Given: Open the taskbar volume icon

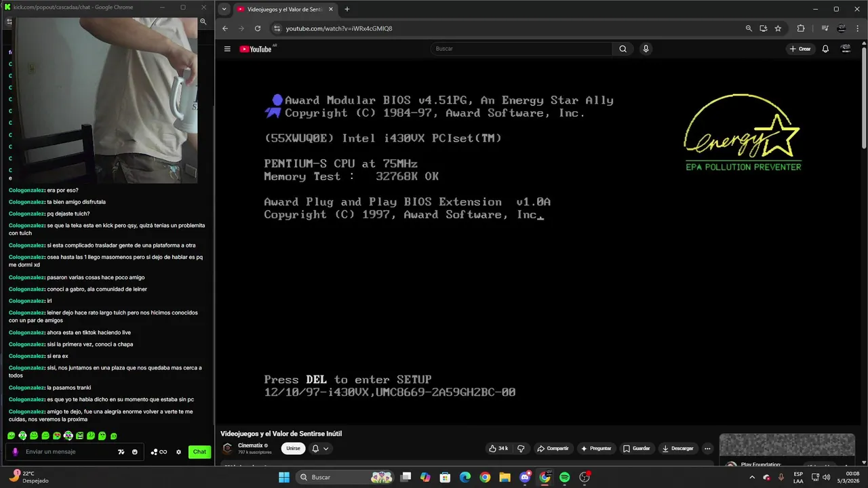Looking at the screenshot, I should click(x=827, y=477).
